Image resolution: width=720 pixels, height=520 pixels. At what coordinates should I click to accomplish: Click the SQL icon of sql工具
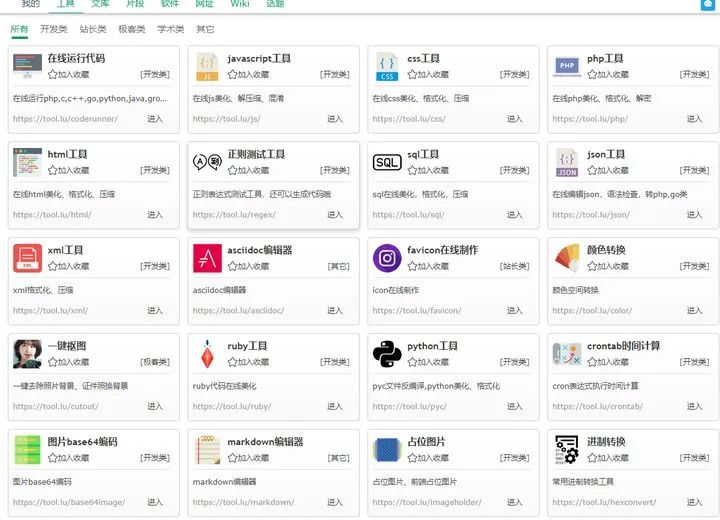tap(387, 162)
